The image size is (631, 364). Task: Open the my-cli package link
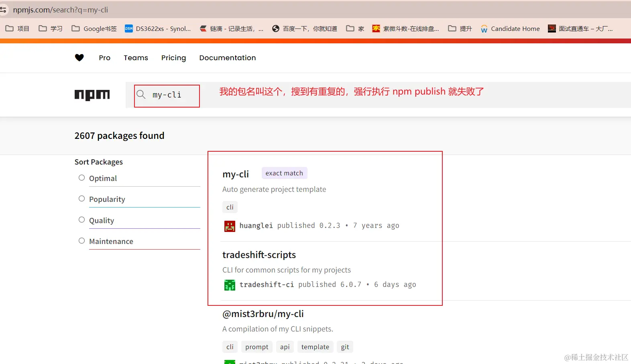pos(236,174)
